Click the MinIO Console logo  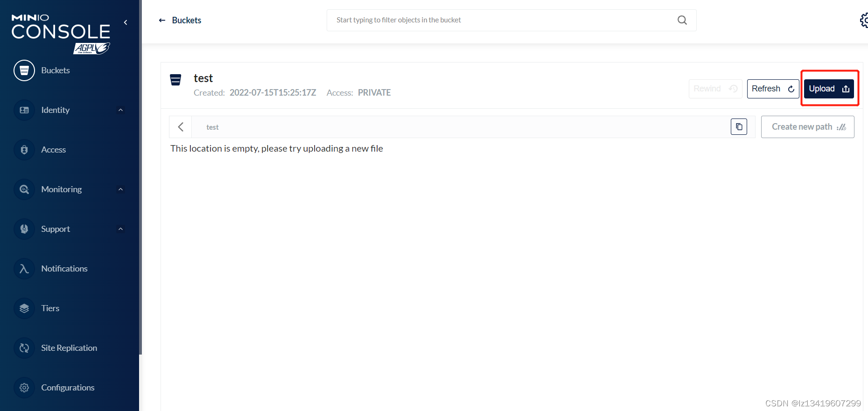click(61, 27)
